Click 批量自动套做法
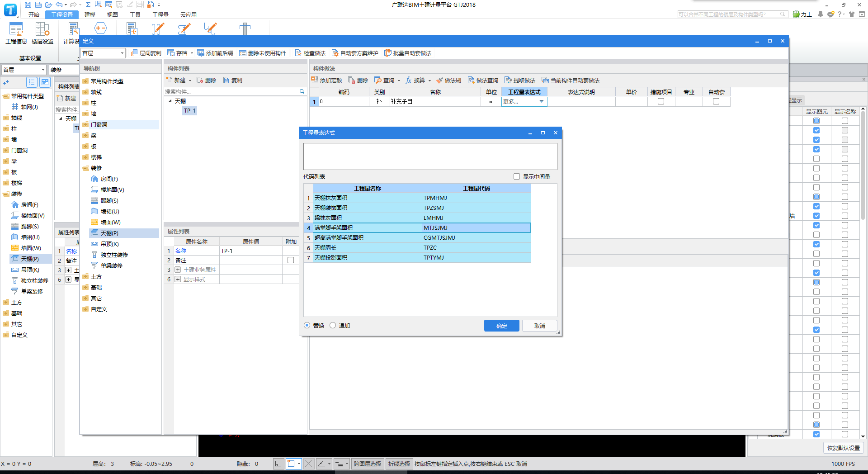Image resolution: width=868 pixels, height=474 pixels. (x=408, y=53)
